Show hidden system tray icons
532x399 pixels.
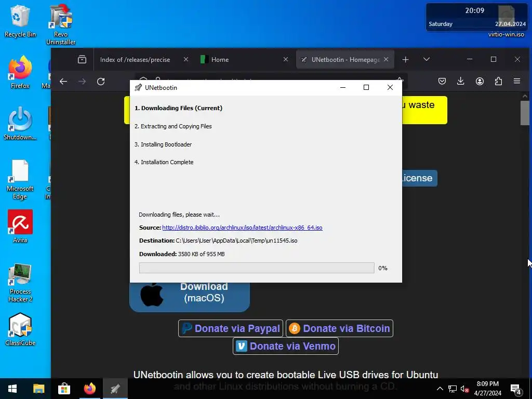tap(440, 389)
